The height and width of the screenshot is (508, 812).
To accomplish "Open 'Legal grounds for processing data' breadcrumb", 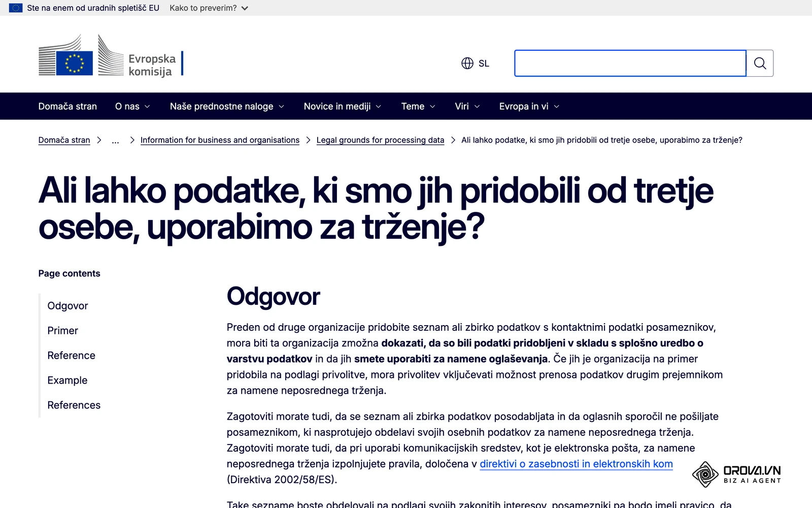I will tap(380, 140).
